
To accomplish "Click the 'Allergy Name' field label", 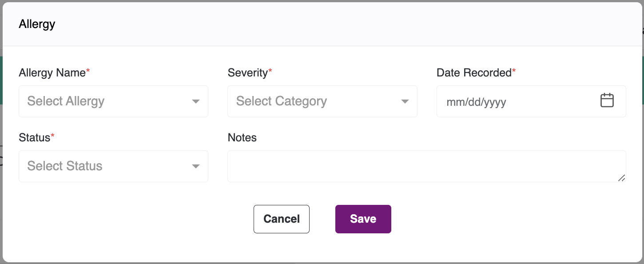I will click(x=52, y=73).
